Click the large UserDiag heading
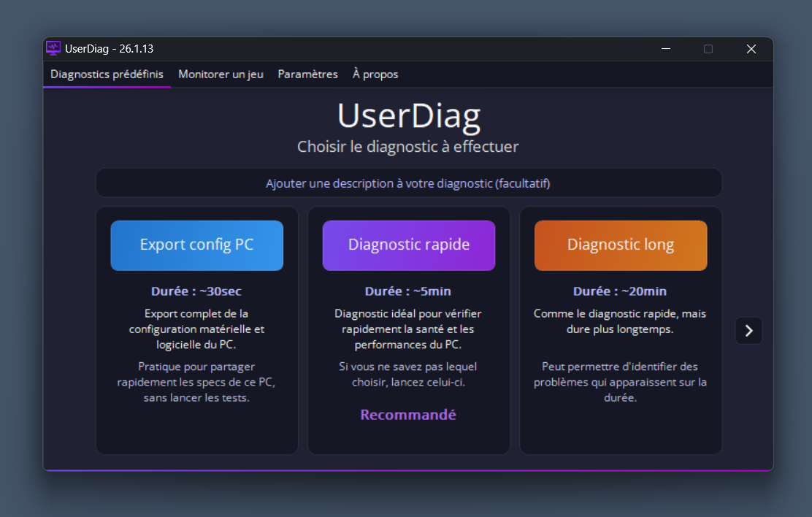The height and width of the screenshot is (517, 812). coord(408,116)
